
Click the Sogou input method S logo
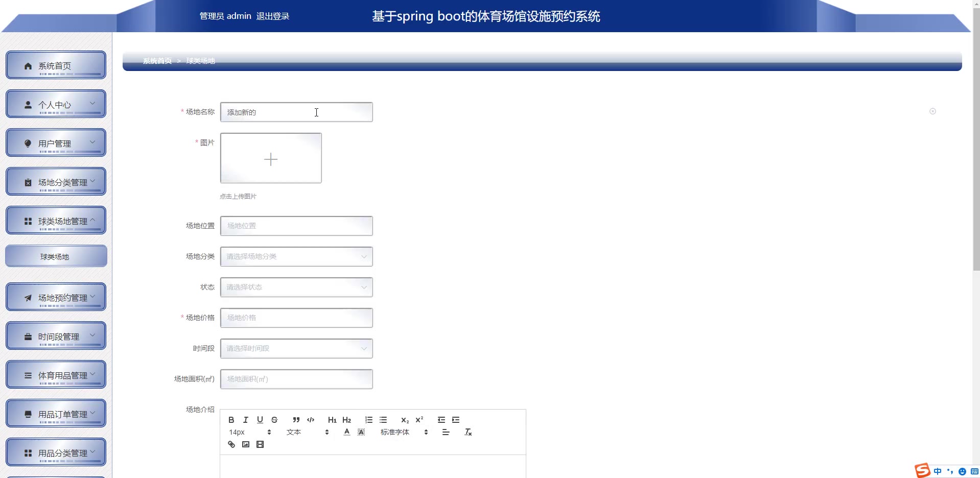(x=923, y=470)
